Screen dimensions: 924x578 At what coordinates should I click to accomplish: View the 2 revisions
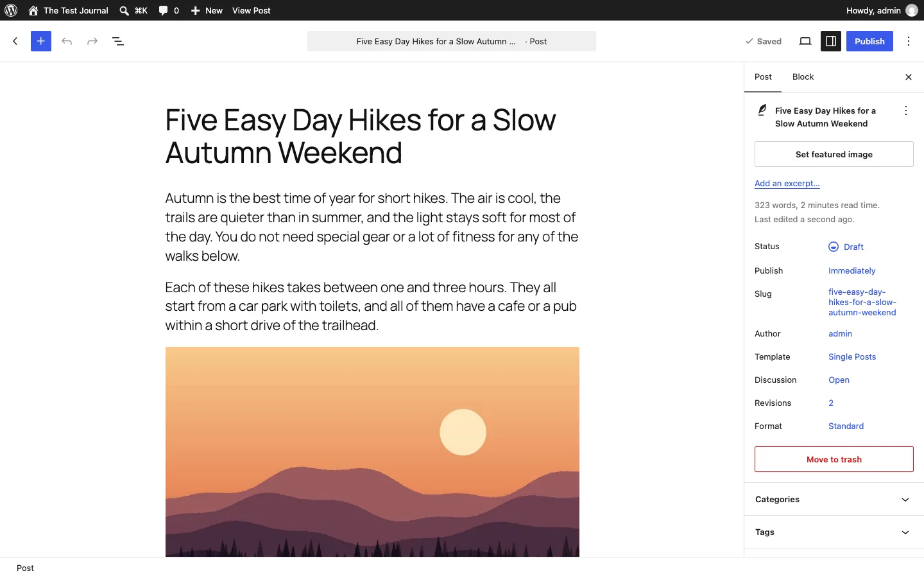click(831, 403)
